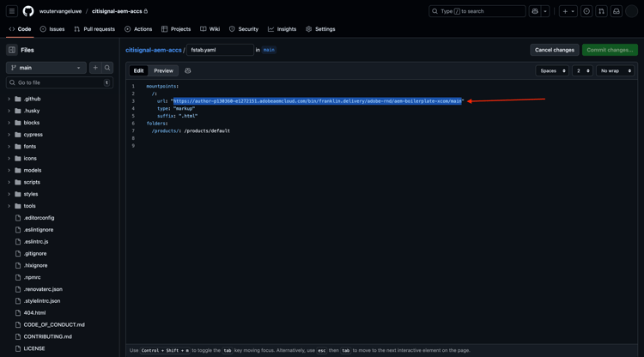Open the Spaces indent mode dropdown
This screenshot has width=644, height=357.
(x=552, y=71)
